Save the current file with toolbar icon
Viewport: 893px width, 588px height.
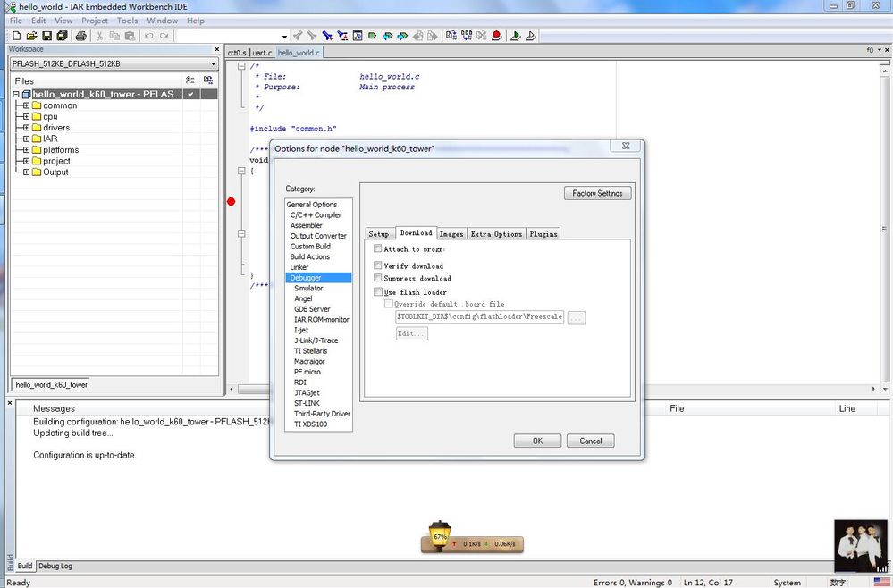click(x=46, y=36)
